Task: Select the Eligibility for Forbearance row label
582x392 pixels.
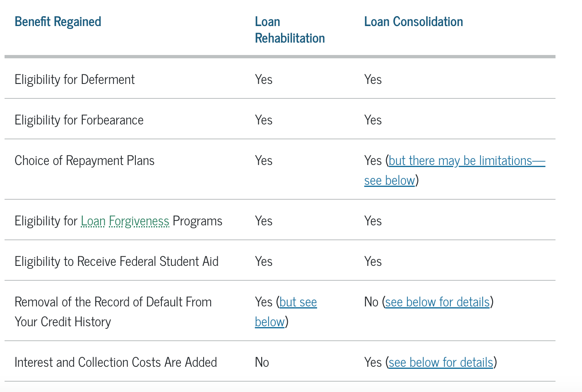Action: 79,120
